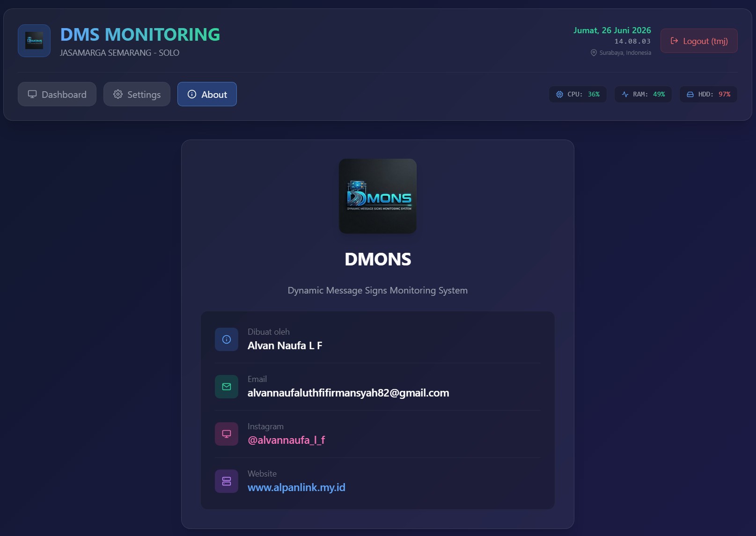756x536 pixels.
Task: Click the HDD 97% value
Action: tap(725, 94)
